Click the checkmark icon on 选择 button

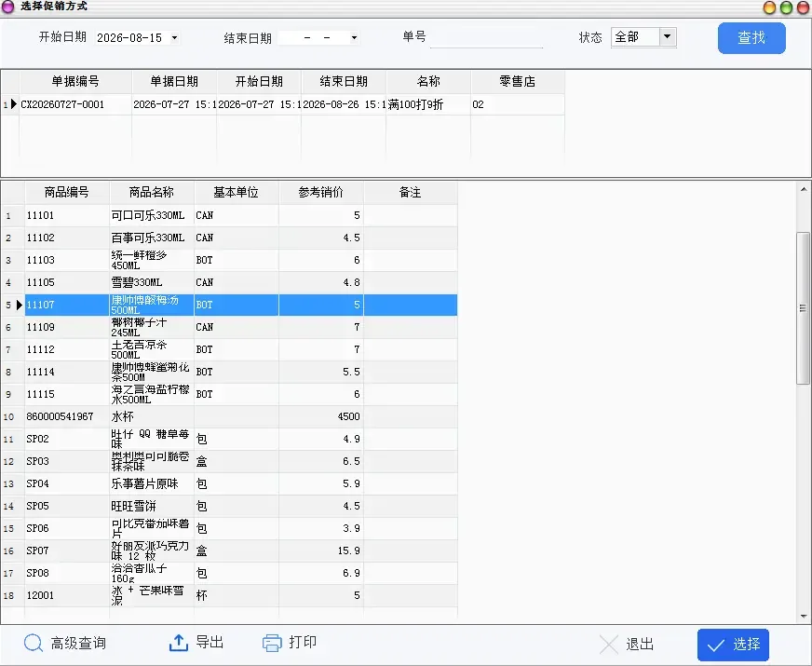coord(716,646)
